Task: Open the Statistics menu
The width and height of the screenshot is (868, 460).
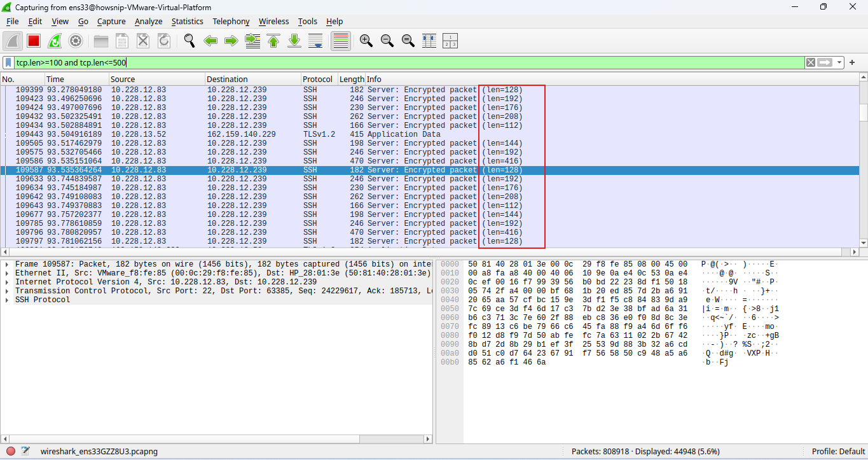Action: point(187,21)
